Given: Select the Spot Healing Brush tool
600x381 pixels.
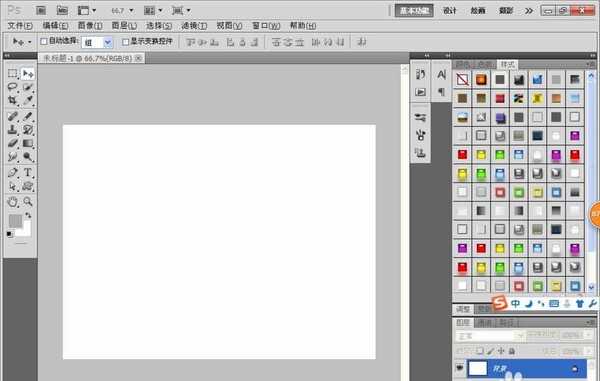Looking at the screenshot, I should [x=13, y=116].
